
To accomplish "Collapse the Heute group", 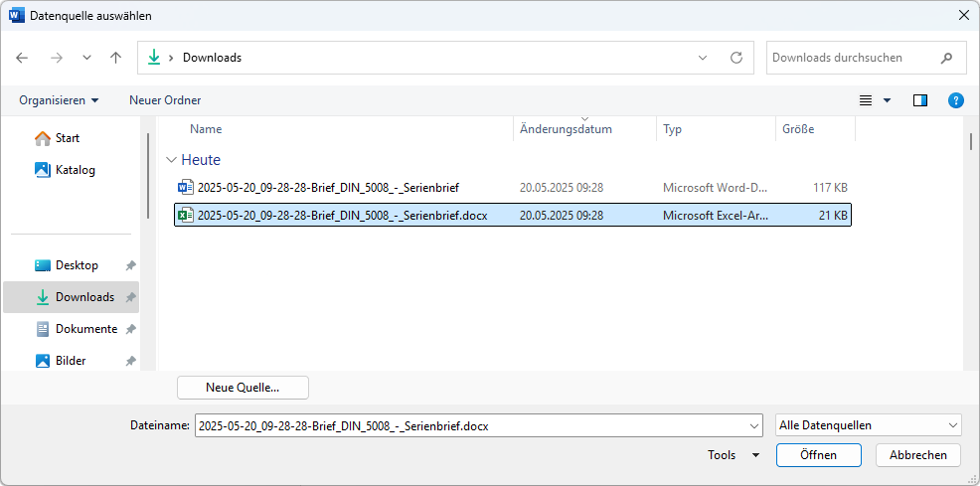I will 171,160.
